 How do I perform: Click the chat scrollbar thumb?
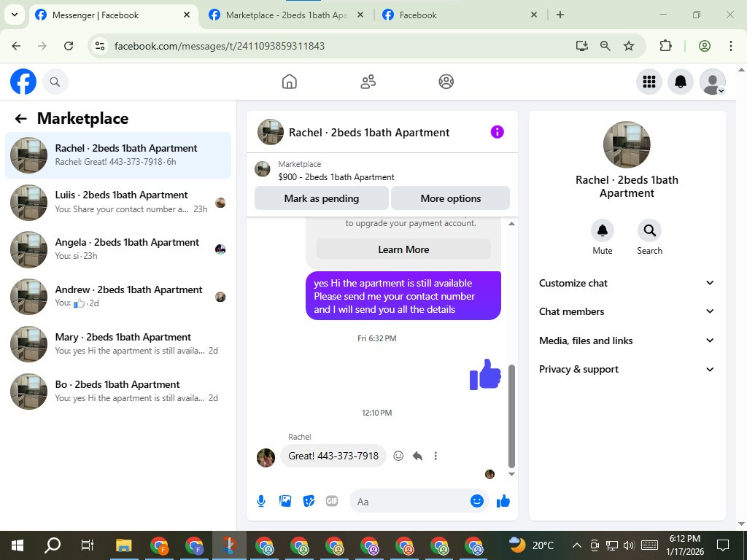point(511,416)
